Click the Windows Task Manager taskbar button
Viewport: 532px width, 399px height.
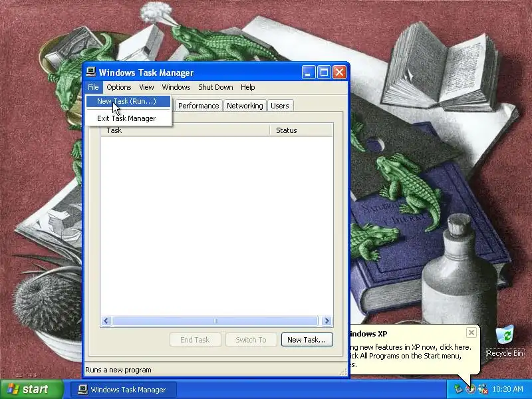point(124,390)
